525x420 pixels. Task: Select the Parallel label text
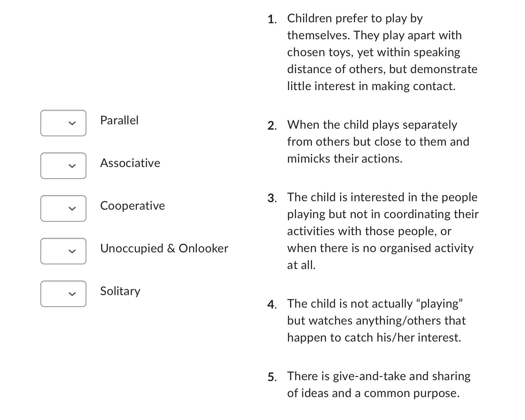(x=120, y=121)
